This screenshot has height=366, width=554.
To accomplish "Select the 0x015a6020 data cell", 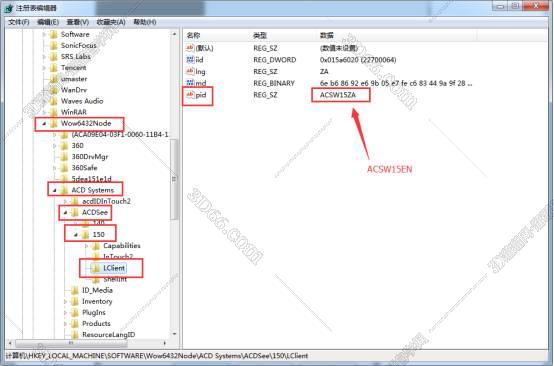I will pos(358,60).
